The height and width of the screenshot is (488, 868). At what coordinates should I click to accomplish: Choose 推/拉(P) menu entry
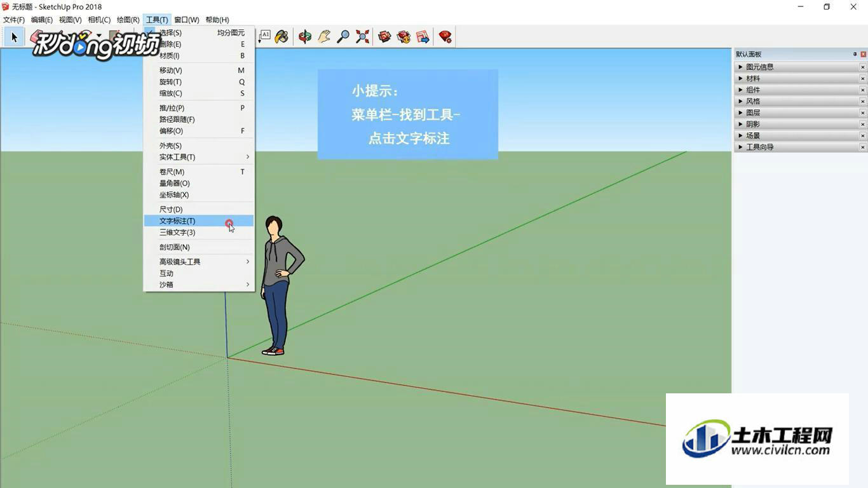(199, 108)
